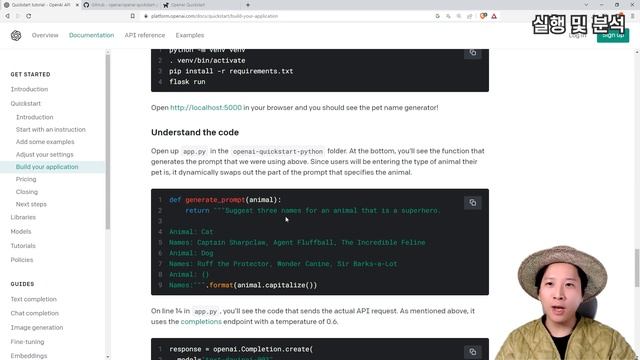Open the Fine-tuning guide
Screen dimensions: 640x360
click(x=27, y=342)
